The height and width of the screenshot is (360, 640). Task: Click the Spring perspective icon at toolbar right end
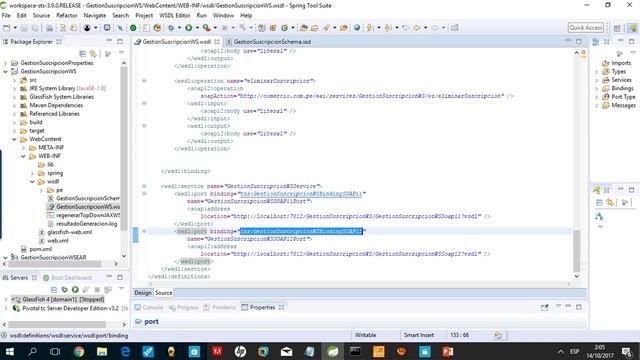(x=633, y=28)
